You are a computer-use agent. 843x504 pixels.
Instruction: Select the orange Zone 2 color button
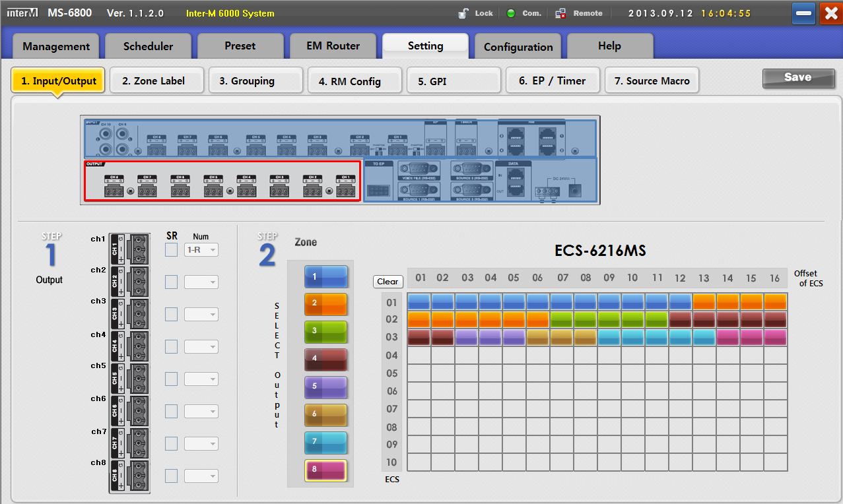point(325,304)
